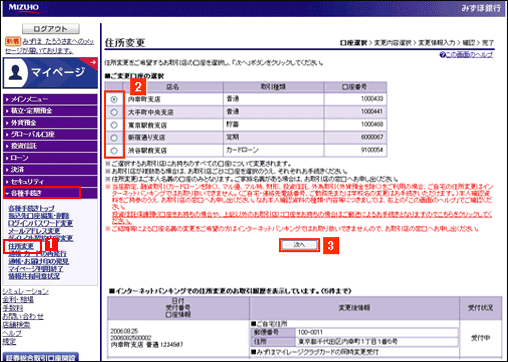Click account number 6000067 cell
This screenshot has width=508, height=362.
(x=355, y=137)
